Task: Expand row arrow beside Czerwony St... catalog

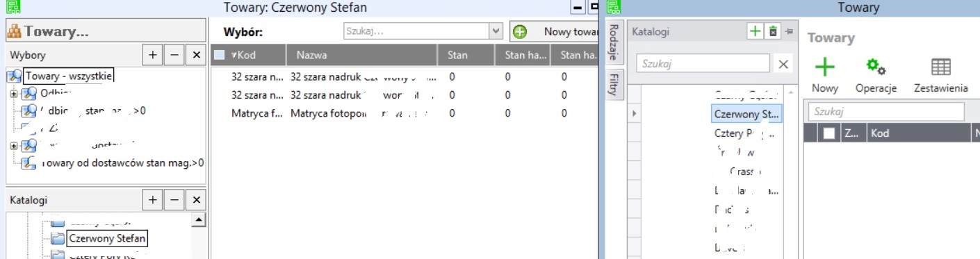Action: click(634, 112)
